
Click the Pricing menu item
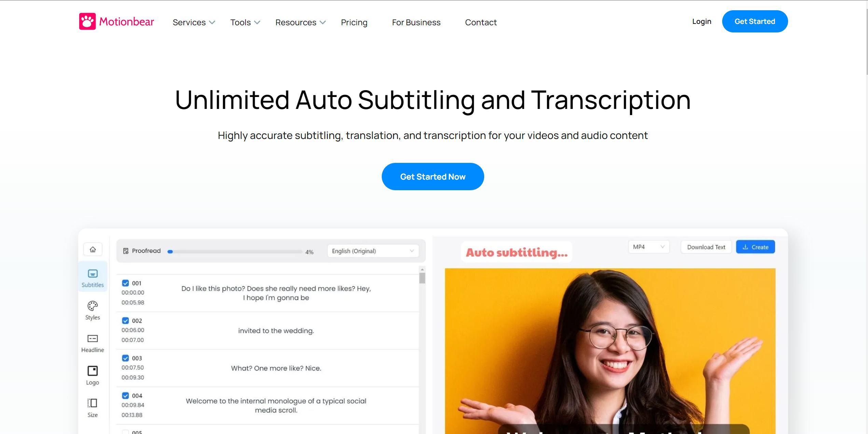(354, 22)
